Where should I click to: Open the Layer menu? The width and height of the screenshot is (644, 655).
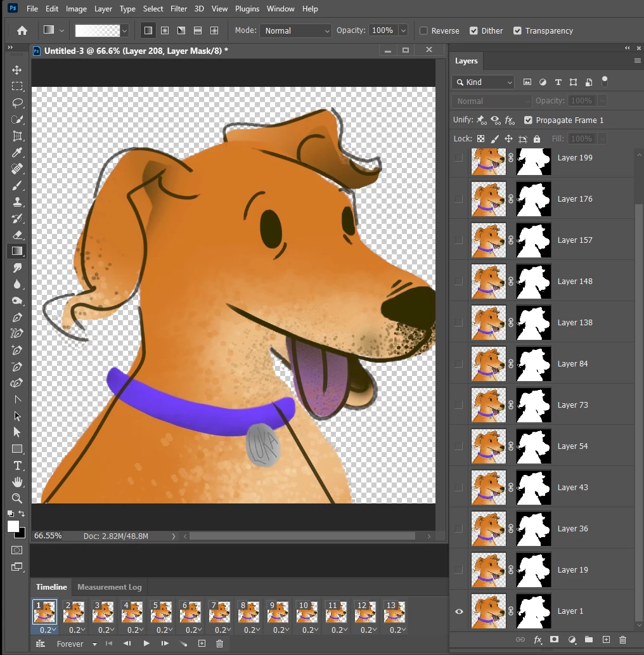(103, 9)
